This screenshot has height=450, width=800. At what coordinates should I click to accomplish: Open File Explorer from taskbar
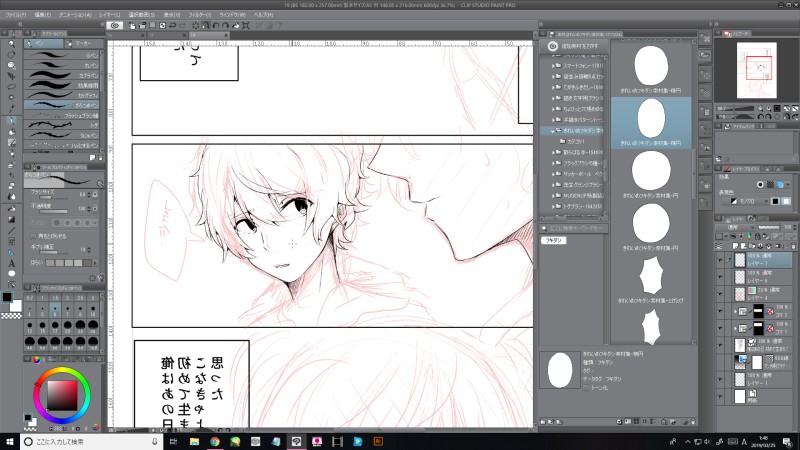[194, 441]
